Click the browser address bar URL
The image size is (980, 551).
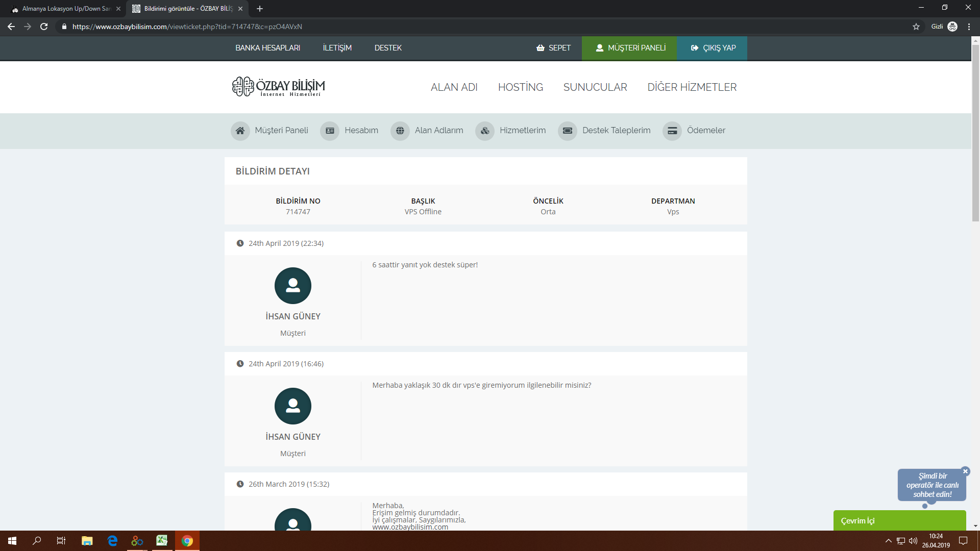[187, 27]
